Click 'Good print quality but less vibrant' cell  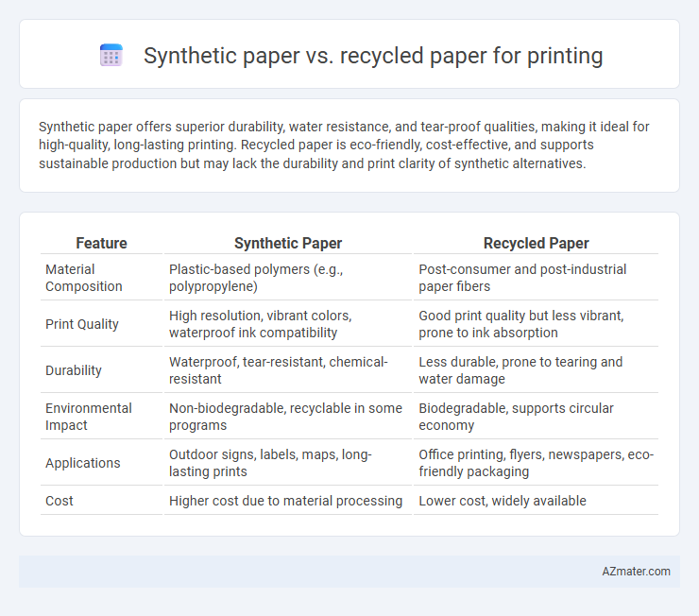tap(536, 324)
